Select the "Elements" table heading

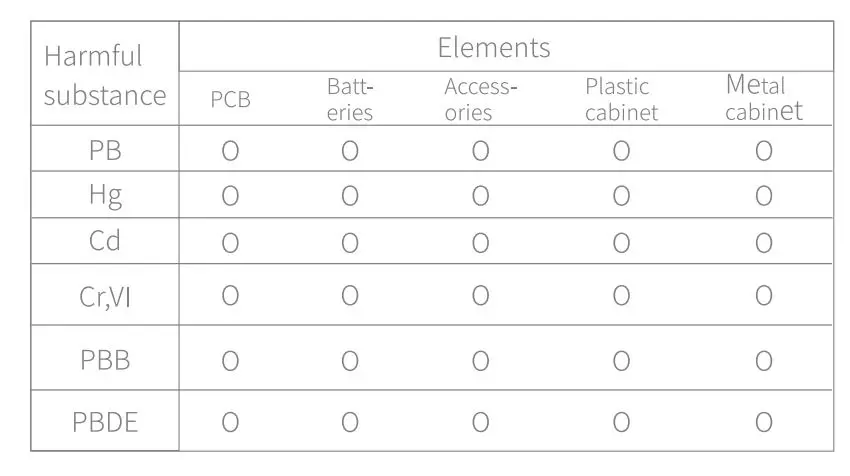point(494,47)
